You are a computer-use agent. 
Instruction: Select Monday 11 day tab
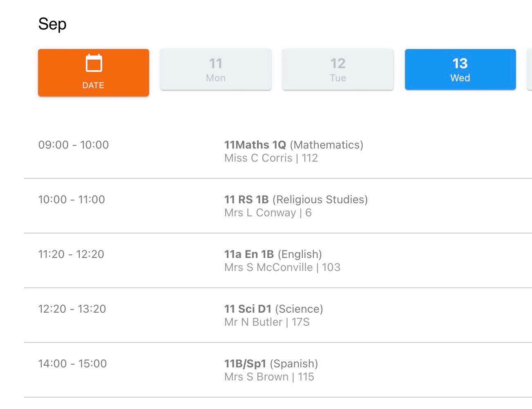(216, 70)
